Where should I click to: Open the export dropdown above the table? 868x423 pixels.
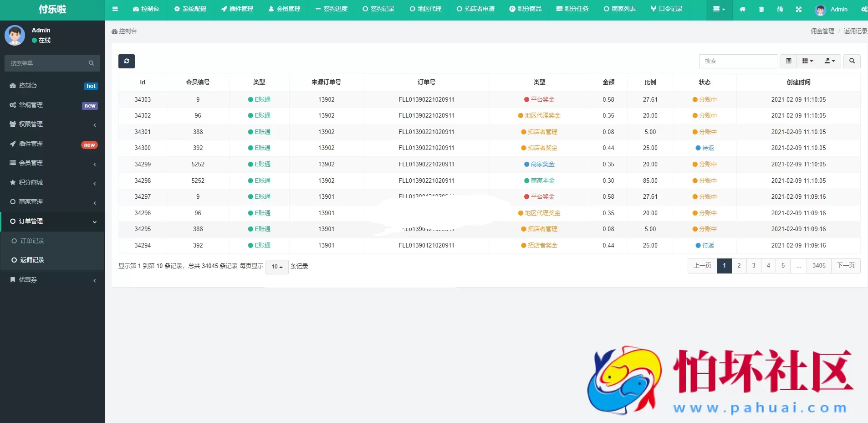point(830,61)
